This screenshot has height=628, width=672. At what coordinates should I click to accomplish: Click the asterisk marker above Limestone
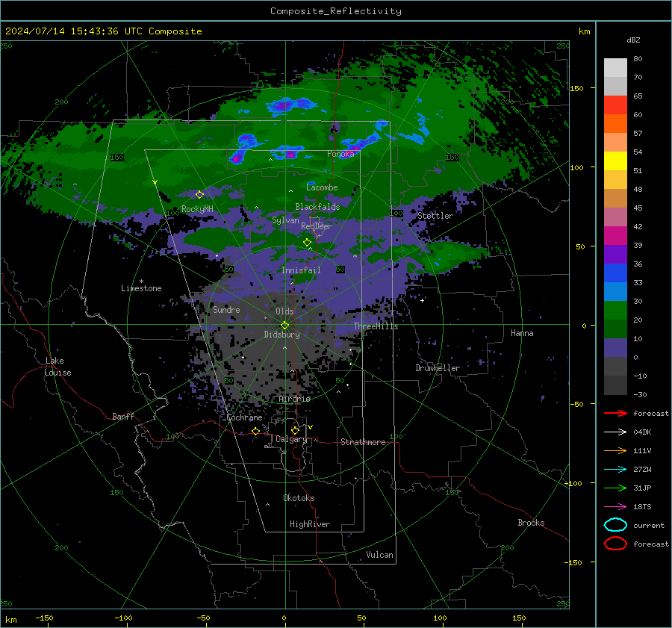(x=141, y=282)
